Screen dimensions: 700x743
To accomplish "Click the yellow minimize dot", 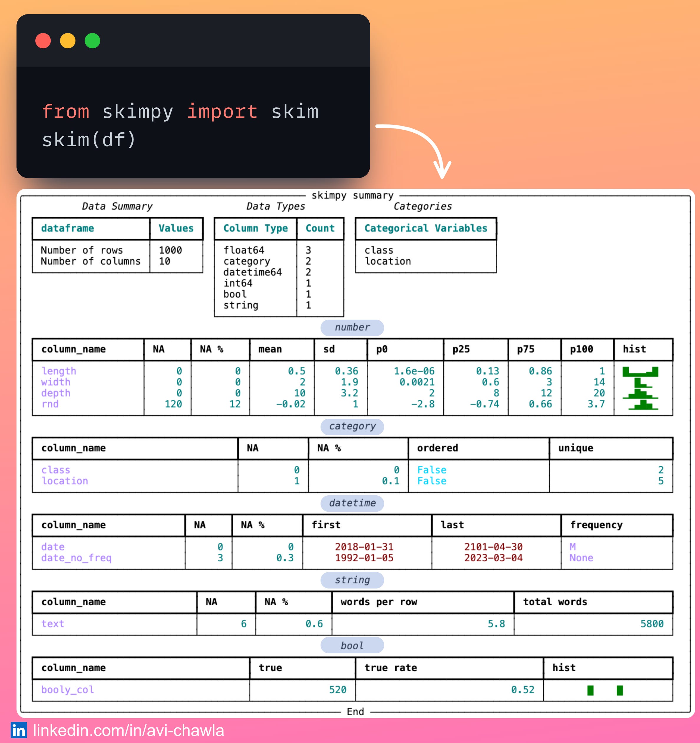I will point(67,41).
